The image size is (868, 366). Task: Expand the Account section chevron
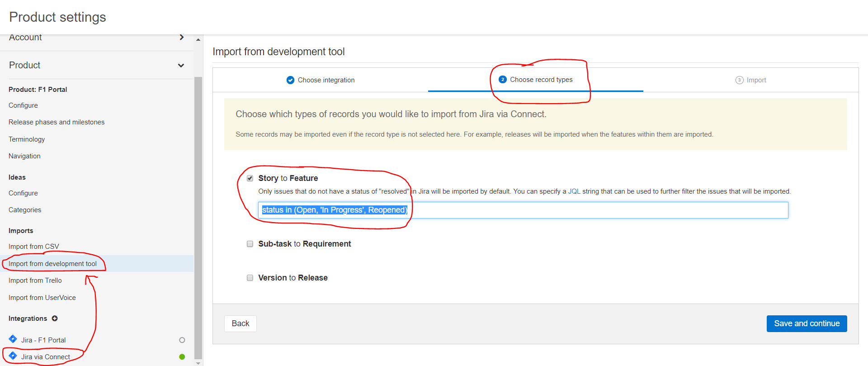coord(182,37)
